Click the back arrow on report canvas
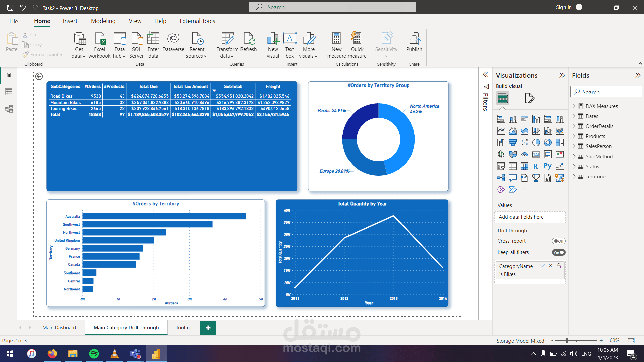The height and width of the screenshot is (362, 644). click(x=39, y=76)
